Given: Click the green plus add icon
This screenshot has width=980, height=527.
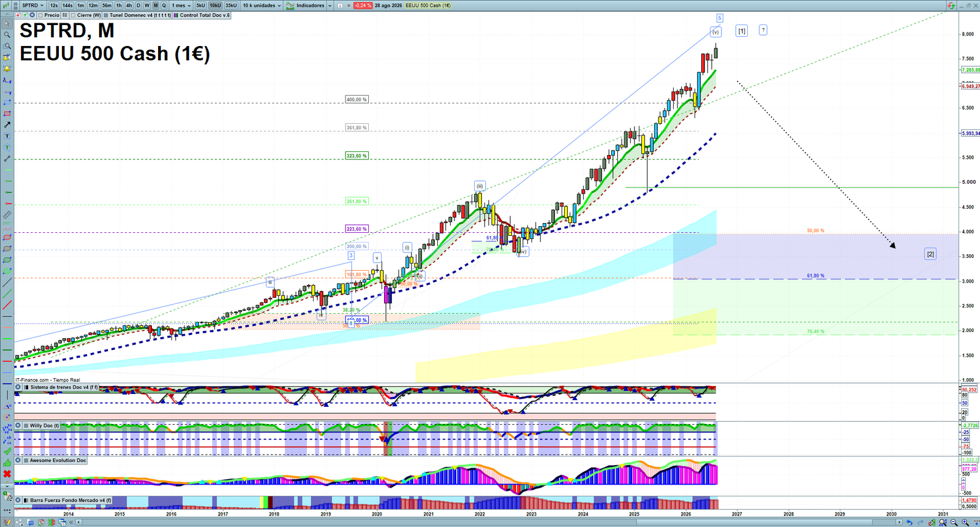Looking at the screenshot, I should 25,15.
